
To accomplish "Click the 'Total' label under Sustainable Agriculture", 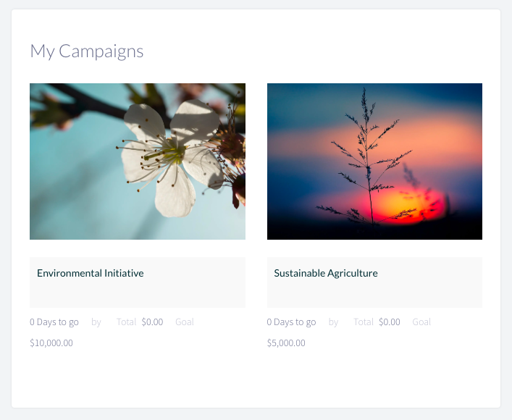I will coord(364,322).
